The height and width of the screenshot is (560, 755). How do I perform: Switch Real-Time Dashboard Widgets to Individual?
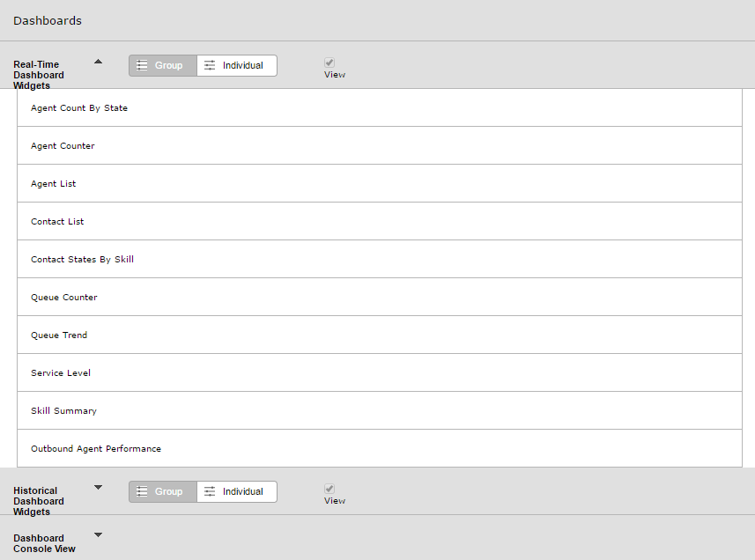237,65
